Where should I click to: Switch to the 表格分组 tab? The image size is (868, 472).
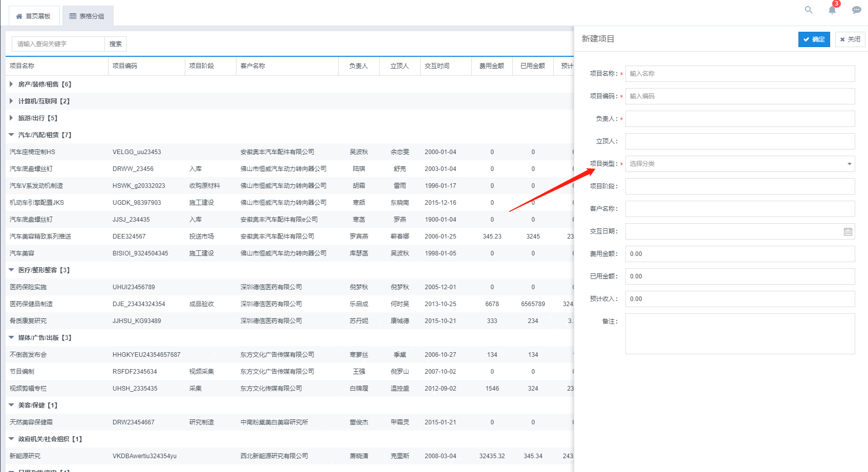(88, 16)
